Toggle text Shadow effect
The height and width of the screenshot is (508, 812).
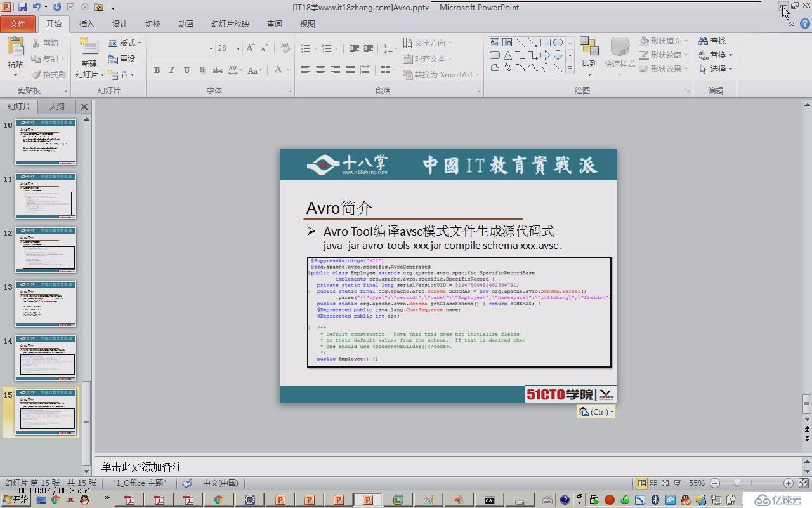(202, 70)
